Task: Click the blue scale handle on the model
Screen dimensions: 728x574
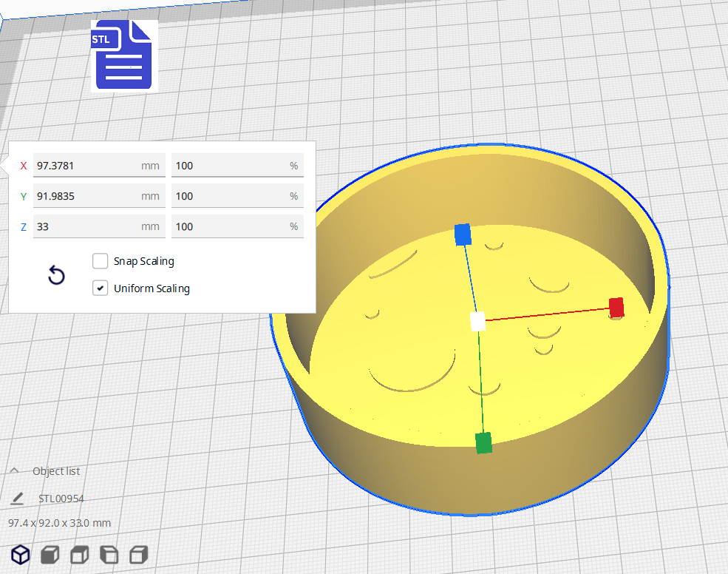Action: coord(463,234)
